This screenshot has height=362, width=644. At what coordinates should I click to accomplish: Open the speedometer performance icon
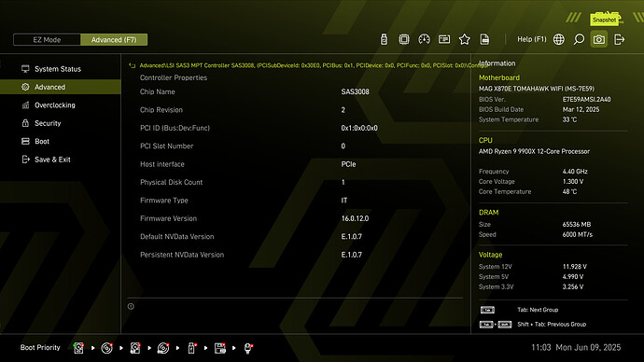424,39
